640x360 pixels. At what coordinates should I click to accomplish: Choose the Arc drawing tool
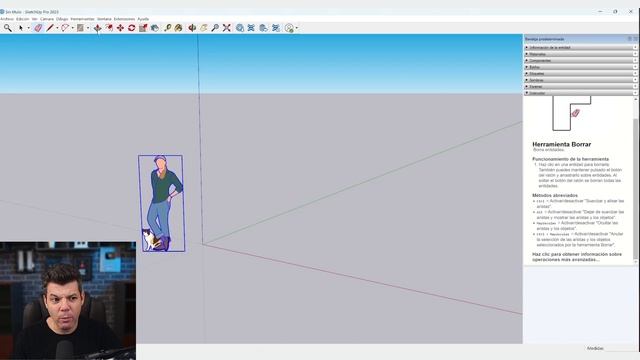65,28
